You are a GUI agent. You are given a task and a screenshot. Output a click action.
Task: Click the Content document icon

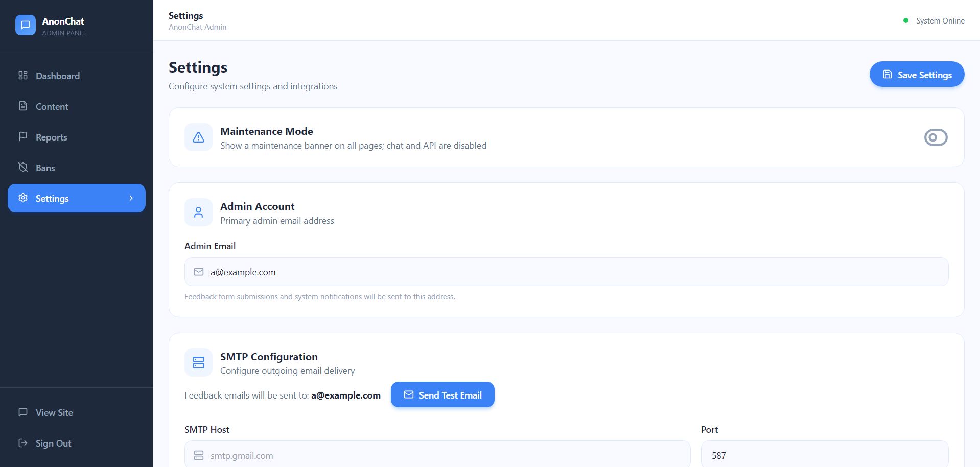click(23, 106)
